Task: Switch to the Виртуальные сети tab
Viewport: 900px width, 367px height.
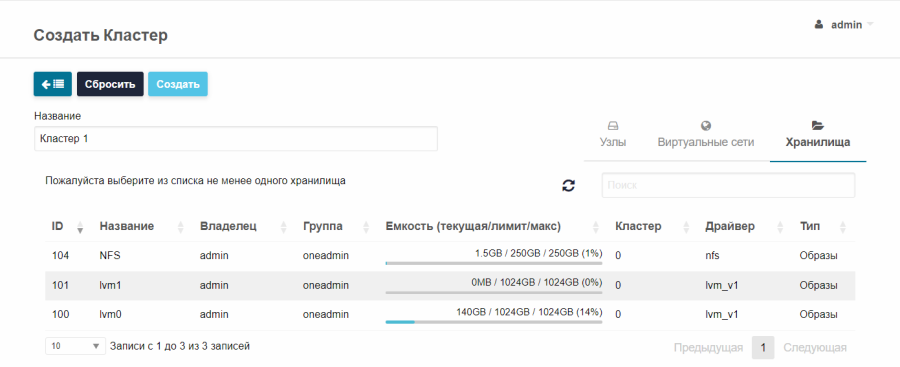Action: 705,134
